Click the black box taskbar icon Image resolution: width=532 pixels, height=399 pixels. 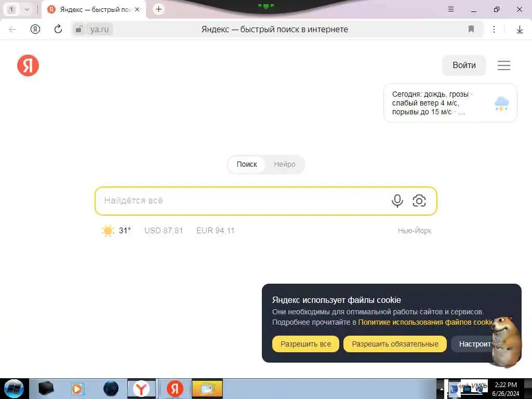(x=46, y=389)
